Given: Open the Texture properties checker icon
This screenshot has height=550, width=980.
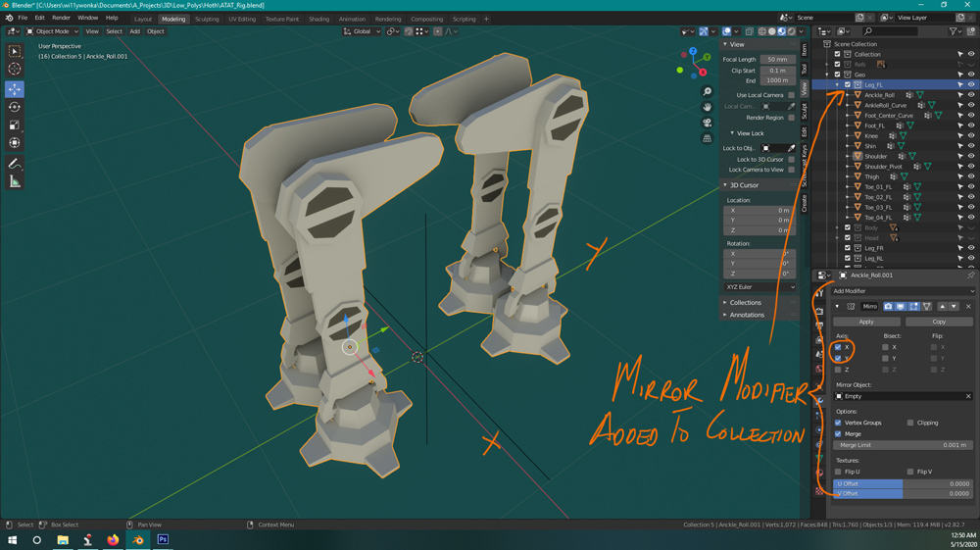Looking at the screenshot, I should [x=819, y=490].
